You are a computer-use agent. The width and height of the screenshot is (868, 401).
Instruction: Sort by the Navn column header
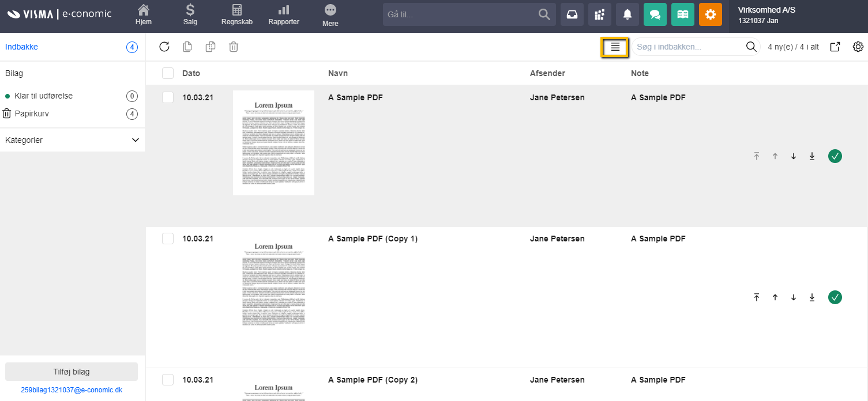[338, 73]
